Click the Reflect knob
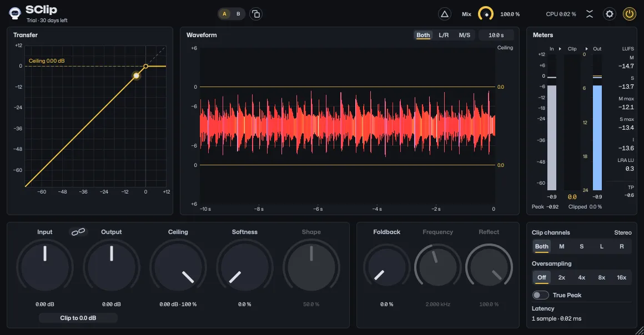The image size is (644, 335). click(x=489, y=267)
